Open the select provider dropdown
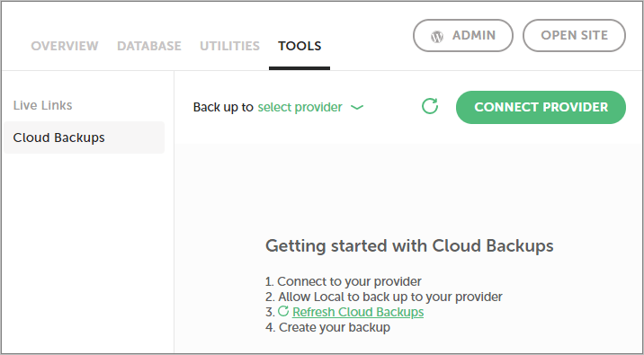644x355 pixels. (x=310, y=108)
